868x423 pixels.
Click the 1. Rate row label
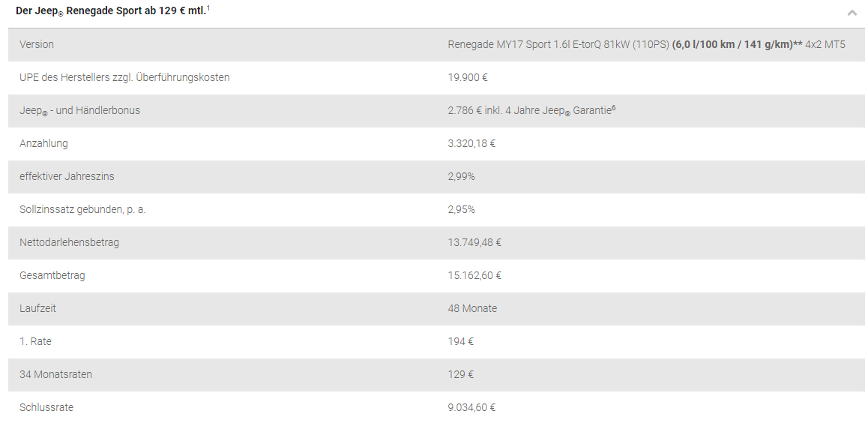click(x=35, y=341)
